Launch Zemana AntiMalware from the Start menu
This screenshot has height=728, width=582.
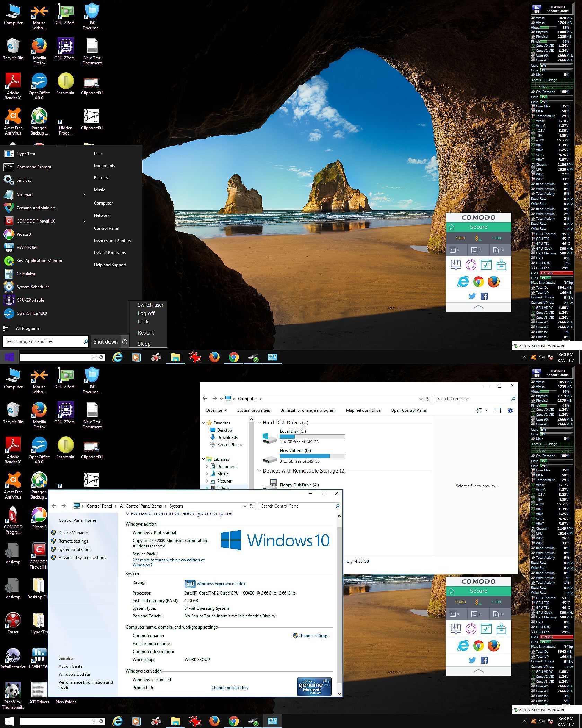coord(36,208)
